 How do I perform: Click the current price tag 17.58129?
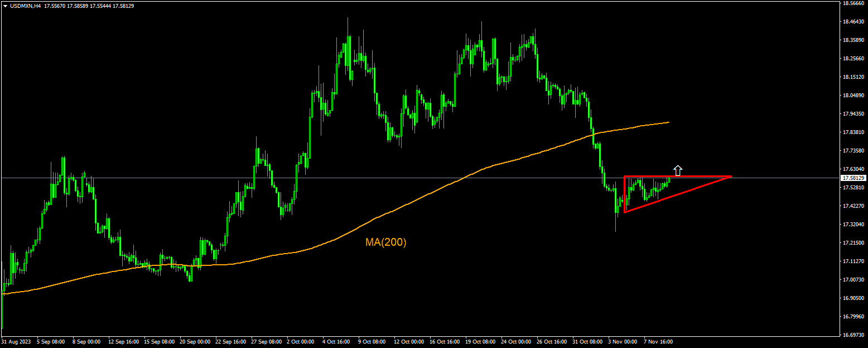855,177
